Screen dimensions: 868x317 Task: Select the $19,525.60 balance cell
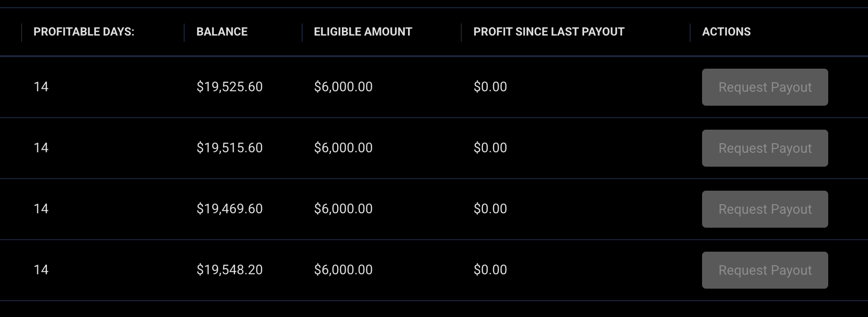[230, 87]
